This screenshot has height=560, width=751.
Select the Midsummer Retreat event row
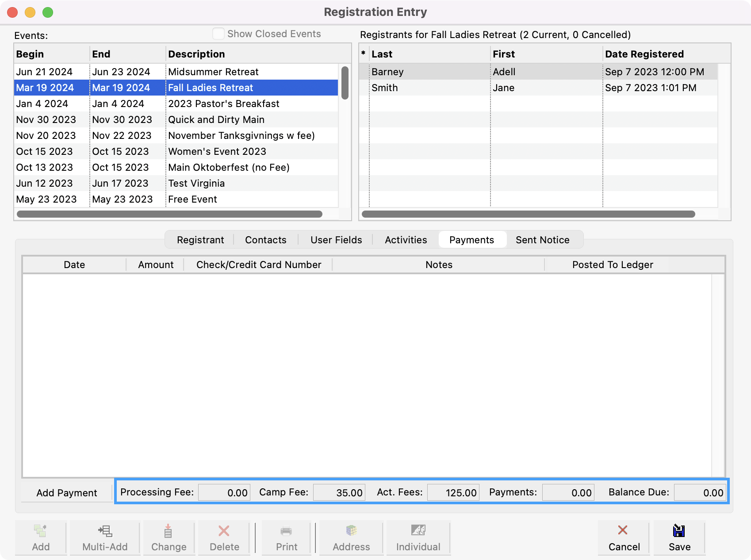pyautogui.click(x=213, y=72)
